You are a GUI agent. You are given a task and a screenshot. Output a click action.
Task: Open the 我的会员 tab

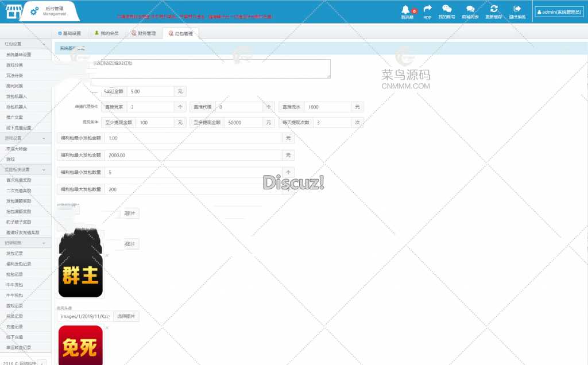tap(106, 33)
